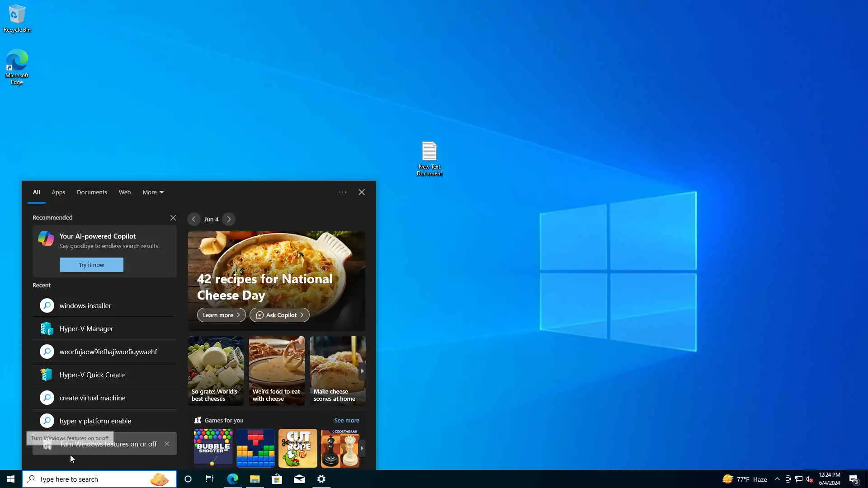Image resolution: width=868 pixels, height=488 pixels.
Task: Go to next day with right chevron
Action: (x=229, y=219)
